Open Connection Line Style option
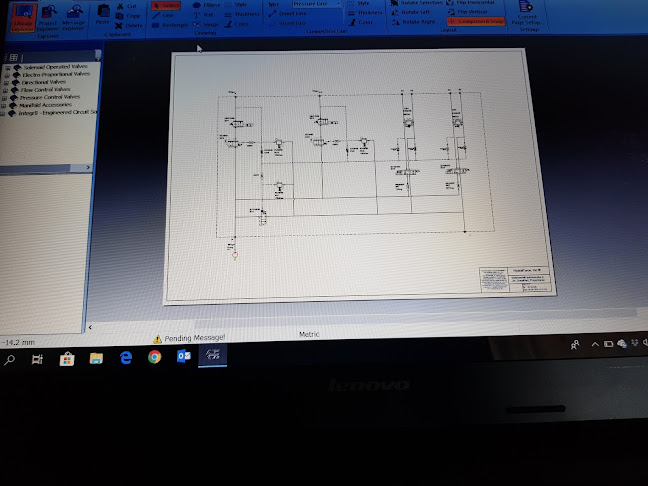Screen dimensions: 648x486 (359, 3)
